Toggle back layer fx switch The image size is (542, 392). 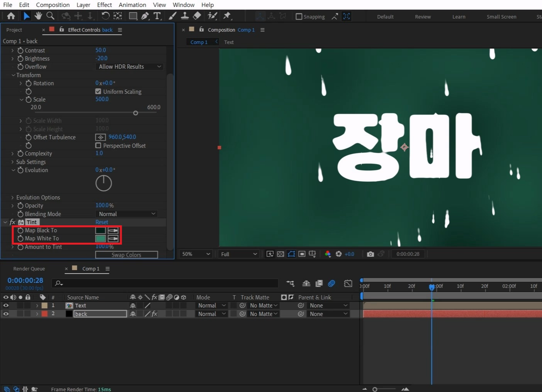[154, 314]
